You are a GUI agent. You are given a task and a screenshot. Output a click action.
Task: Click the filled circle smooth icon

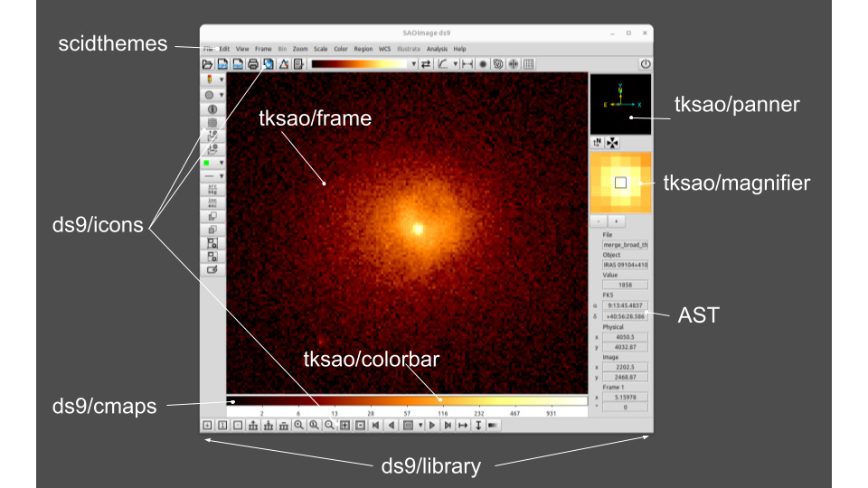point(483,64)
